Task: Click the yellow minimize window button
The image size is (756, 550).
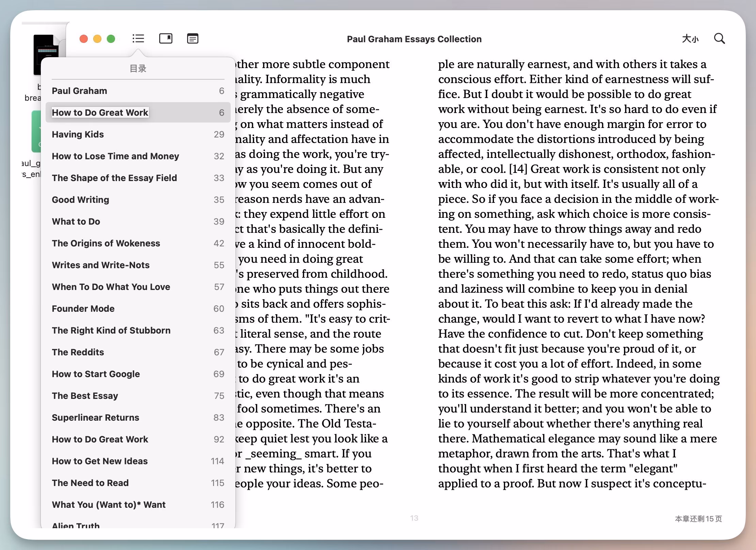Action: 97,39
